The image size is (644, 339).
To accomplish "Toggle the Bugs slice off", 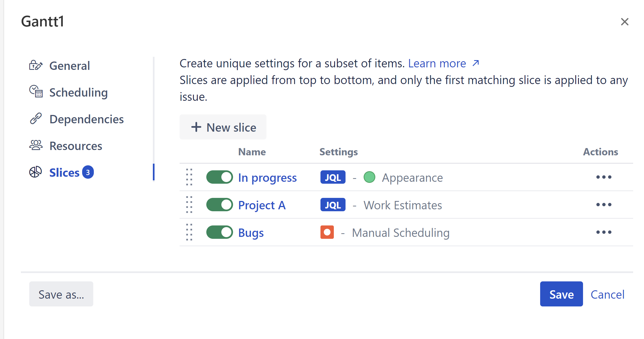I will pos(220,232).
